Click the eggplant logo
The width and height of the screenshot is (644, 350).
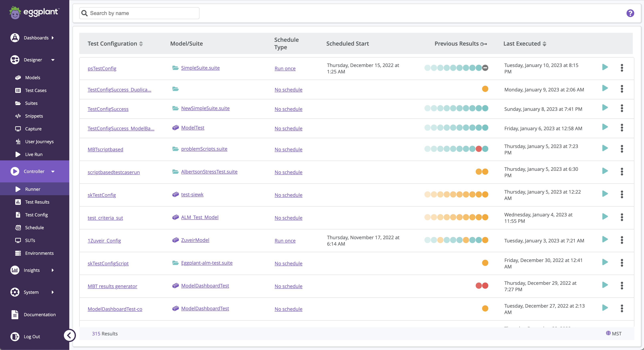(34, 12)
